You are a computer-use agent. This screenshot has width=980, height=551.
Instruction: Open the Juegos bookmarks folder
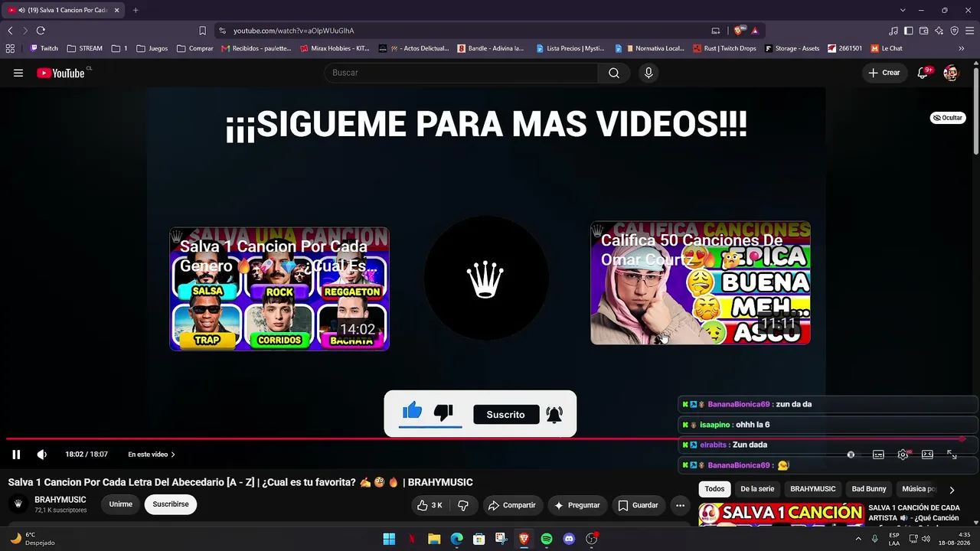coord(152,48)
